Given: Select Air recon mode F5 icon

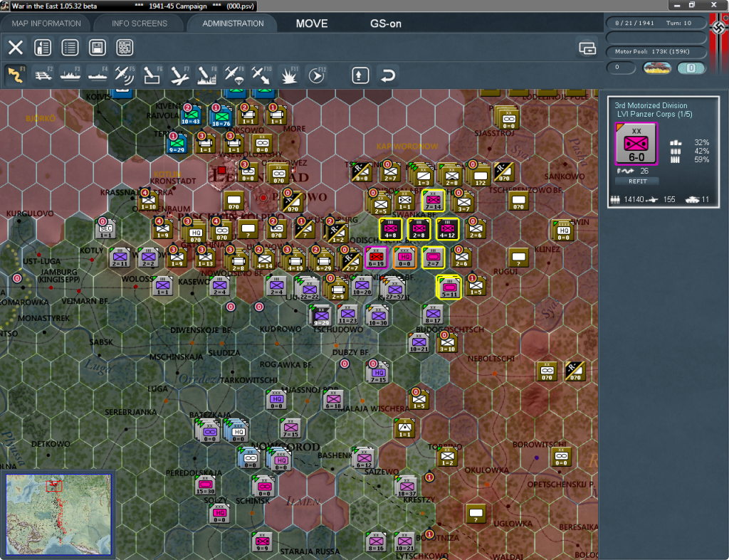Looking at the screenshot, I should (x=125, y=75).
